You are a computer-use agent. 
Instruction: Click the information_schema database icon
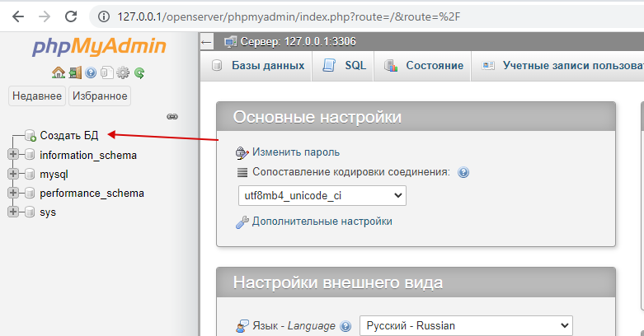(30, 155)
